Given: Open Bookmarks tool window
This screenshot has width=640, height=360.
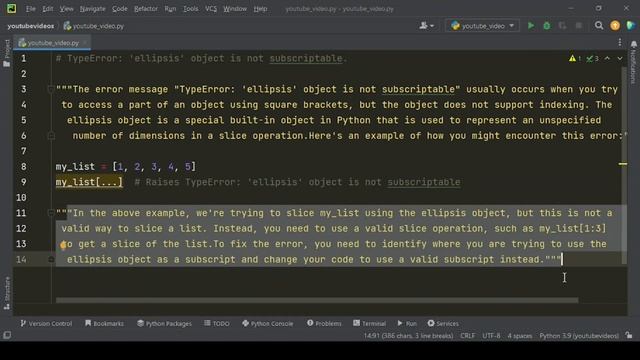Looking at the screenshot, I should point(104,323).
